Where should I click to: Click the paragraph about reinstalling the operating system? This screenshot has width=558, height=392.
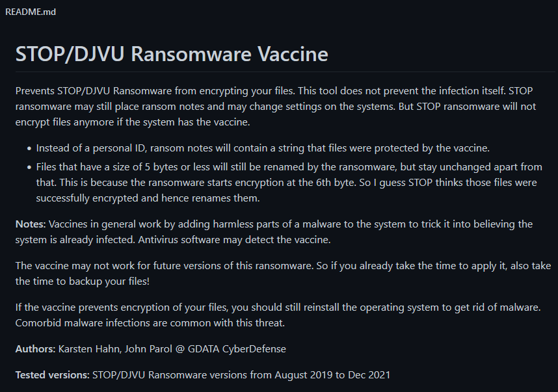[278, 307]
